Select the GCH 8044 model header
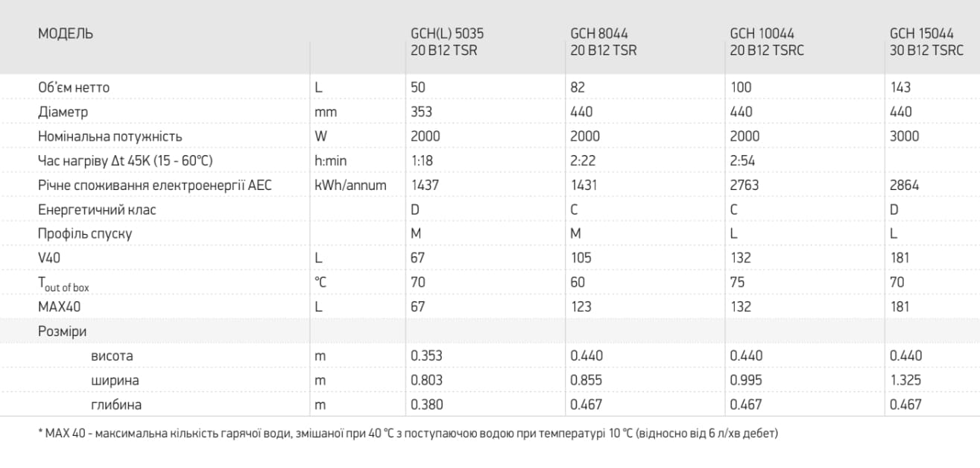Image resolution: width=980 pixels, height=468 pixels. [x=604, y=42]
